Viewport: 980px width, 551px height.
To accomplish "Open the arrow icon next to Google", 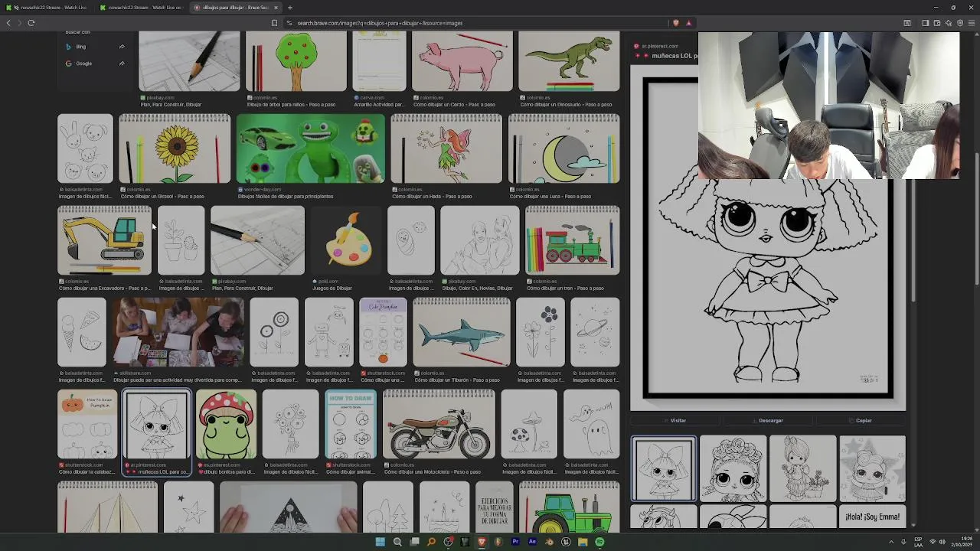I will [122, 64].
